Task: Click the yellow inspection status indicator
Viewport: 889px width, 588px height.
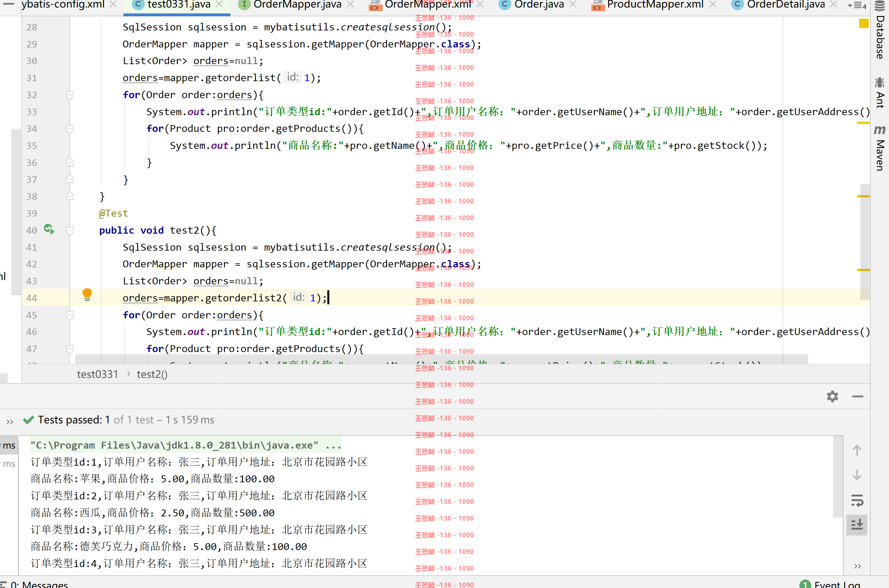Action: (864, 24)
